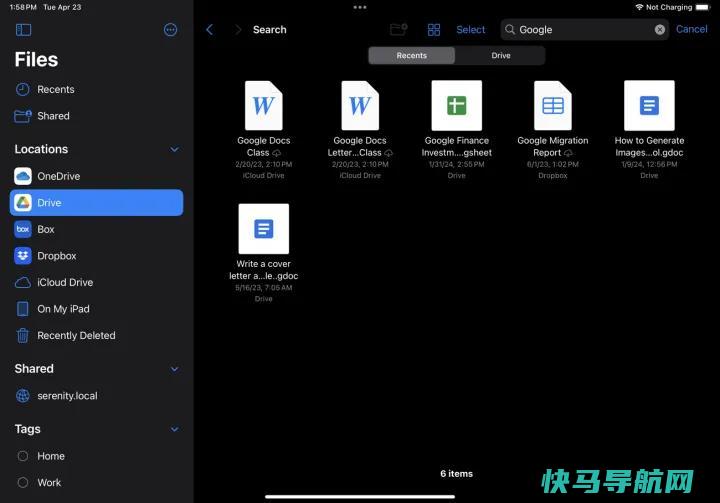Open Google Finance Investment gsheet file

click(456, 106)
